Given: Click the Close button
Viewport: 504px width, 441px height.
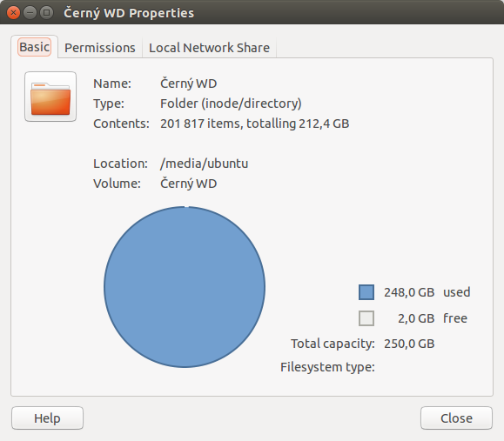Looking at the screenshot, I should (x=456, y=418).
